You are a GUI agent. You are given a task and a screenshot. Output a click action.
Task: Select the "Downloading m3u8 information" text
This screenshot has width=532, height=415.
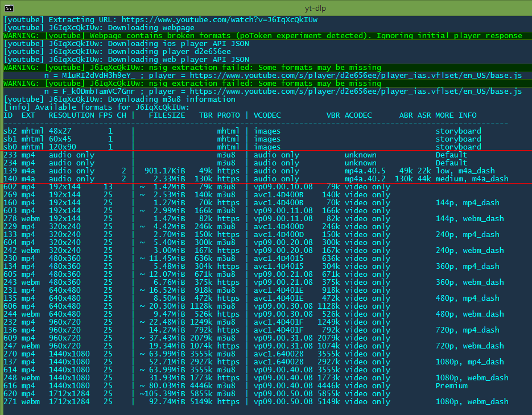tap(172, 99)
